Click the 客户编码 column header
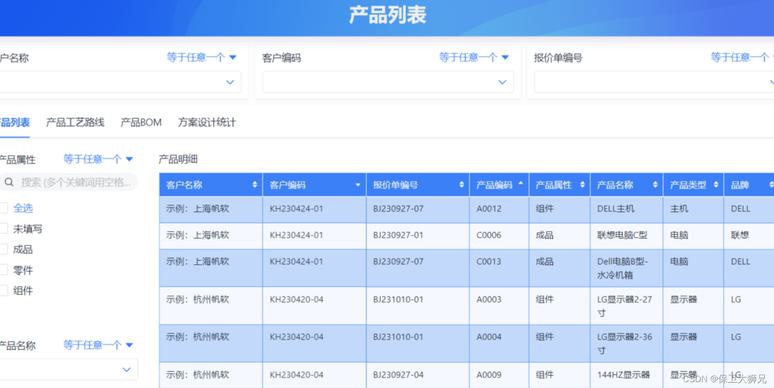Image resolution: width=774 pixels, height=388 pixels. [314, 185]
